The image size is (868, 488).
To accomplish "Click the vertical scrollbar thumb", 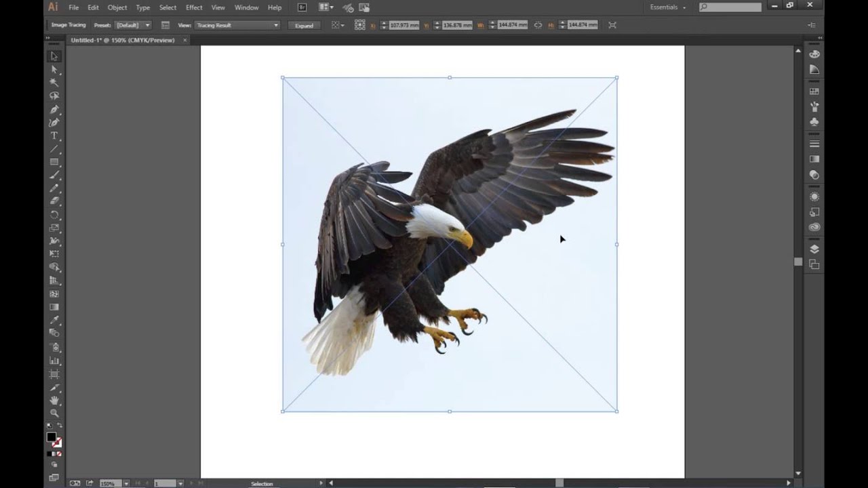I will pos(798,262).
